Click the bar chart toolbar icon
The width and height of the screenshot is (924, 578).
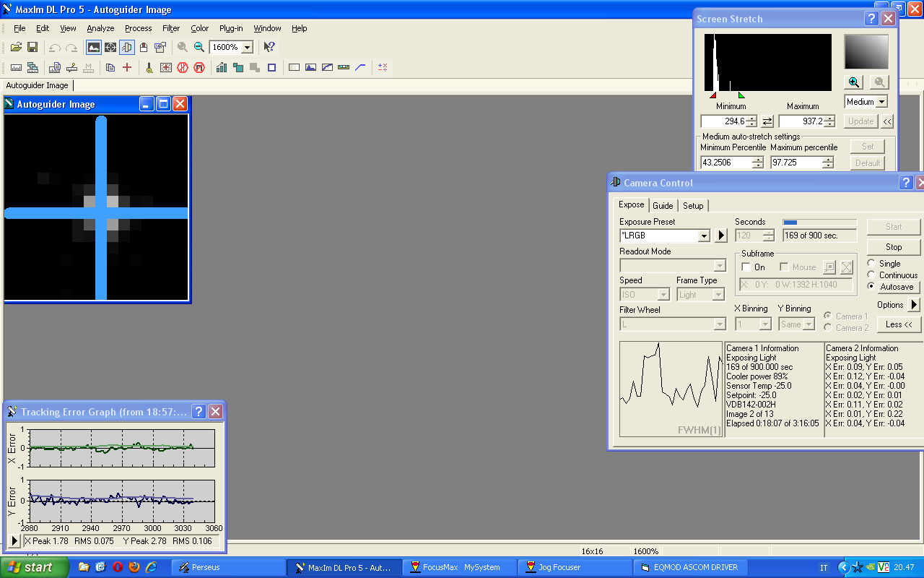click(x=222, y=67)
